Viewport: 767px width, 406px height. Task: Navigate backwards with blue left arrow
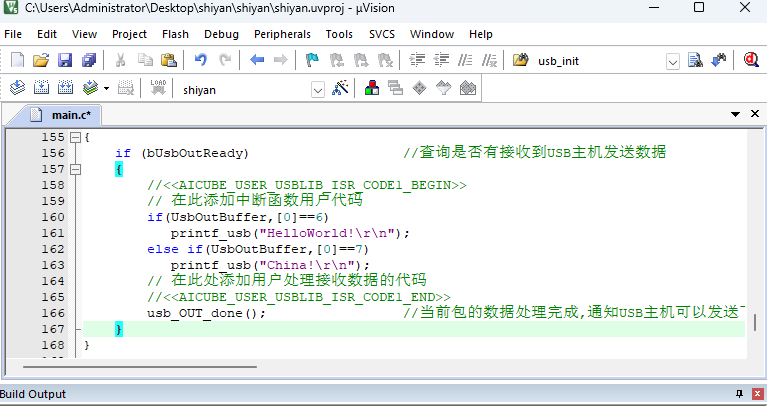tap(257, 60)
